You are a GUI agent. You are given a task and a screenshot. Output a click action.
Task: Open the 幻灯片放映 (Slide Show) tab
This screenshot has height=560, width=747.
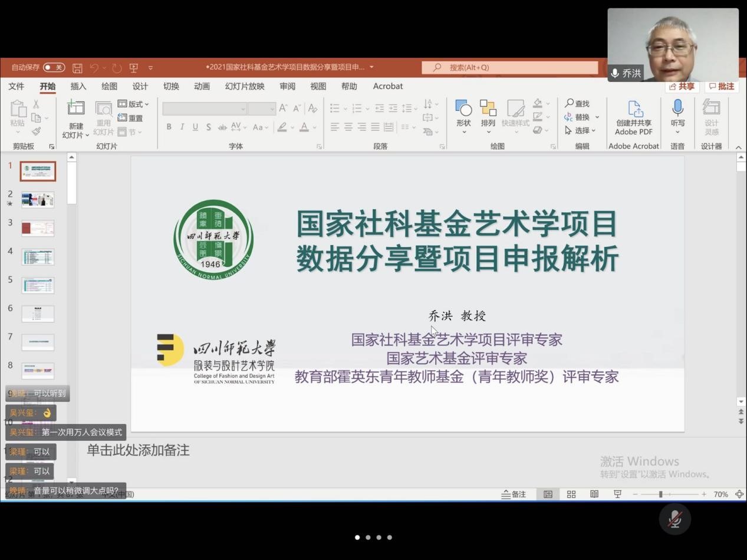(x=245, y=86)
